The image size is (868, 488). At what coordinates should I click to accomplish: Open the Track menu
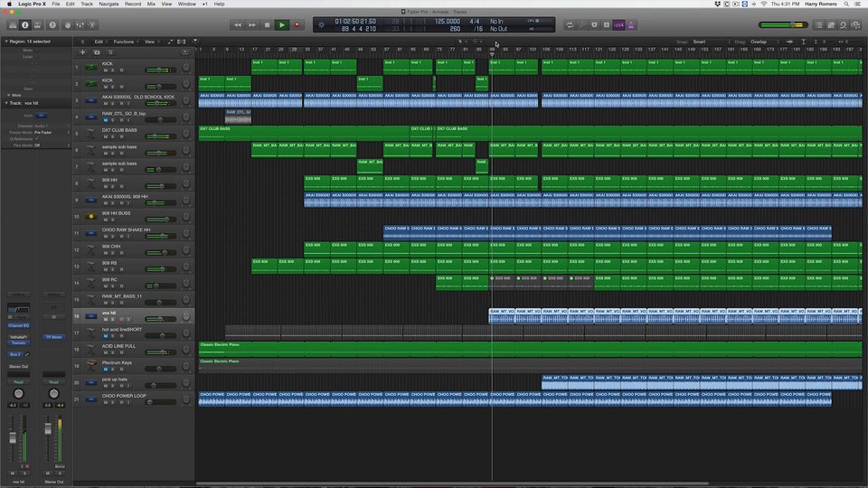[87, 4]
